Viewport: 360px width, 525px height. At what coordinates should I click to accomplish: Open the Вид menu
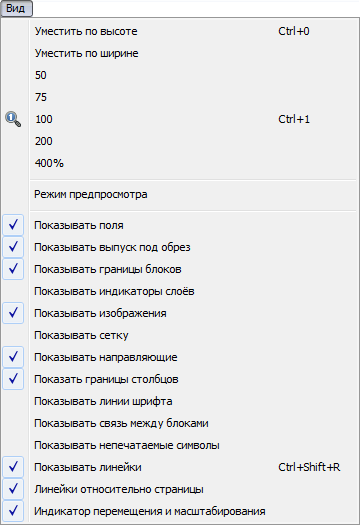[x=16, y=8]
